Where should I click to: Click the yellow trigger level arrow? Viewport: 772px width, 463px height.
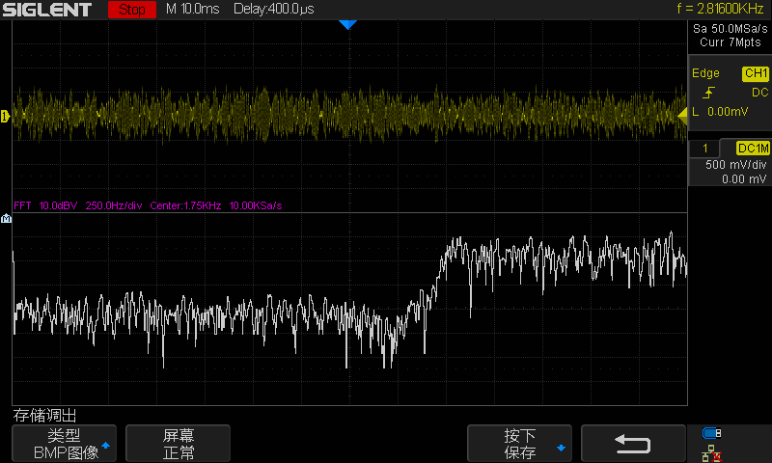coord(683,116)
